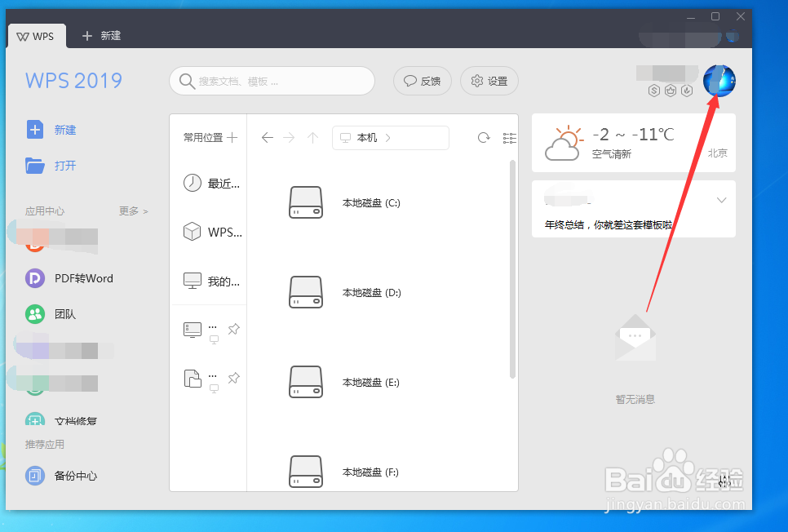Open 文档修复 document repair tool

pos(34,420)
